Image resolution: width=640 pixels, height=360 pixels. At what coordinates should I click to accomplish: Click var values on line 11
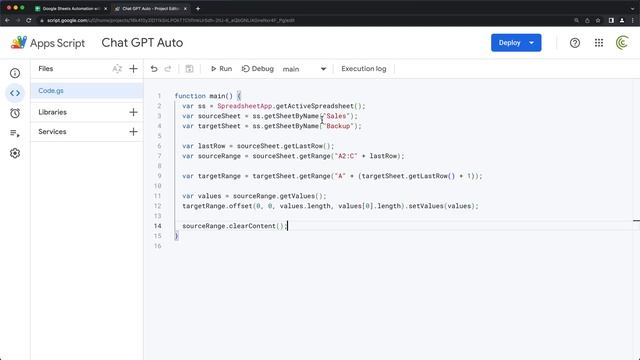tap(202, 196)
